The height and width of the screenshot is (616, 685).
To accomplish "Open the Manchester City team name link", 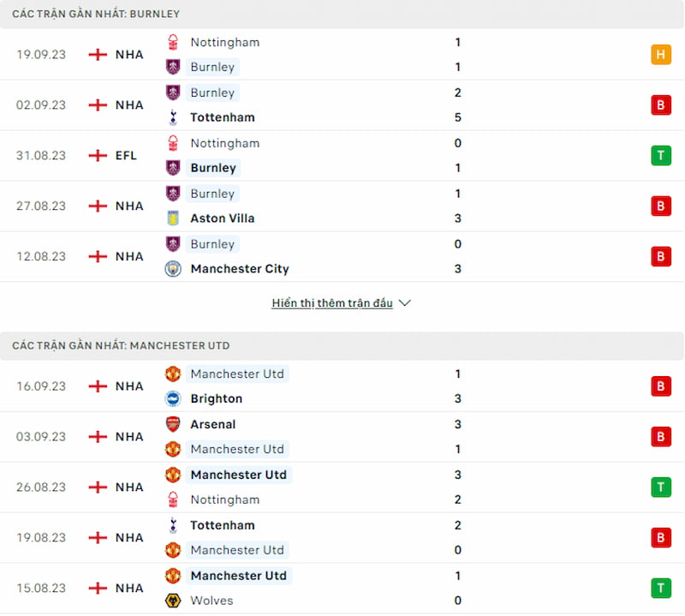I will click(240, 268).
